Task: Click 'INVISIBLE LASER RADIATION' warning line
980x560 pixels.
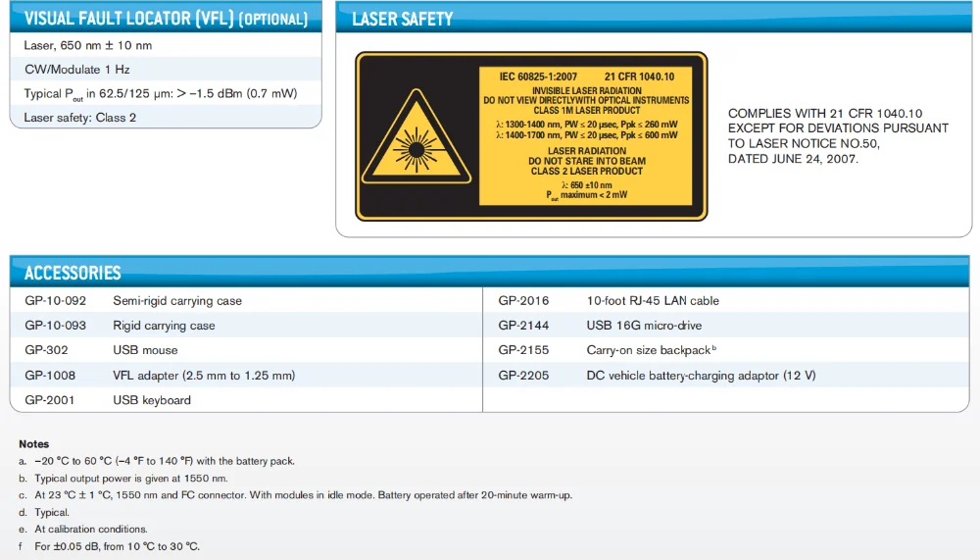Action: coord(586,91)
